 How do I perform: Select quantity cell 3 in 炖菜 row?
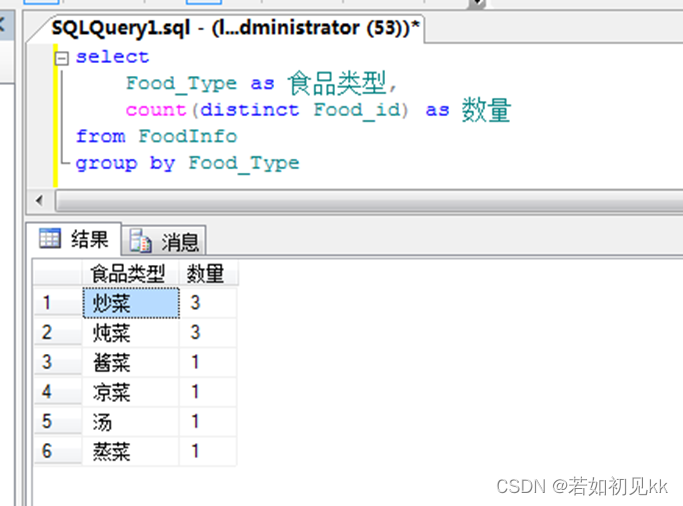(x=208, y=333)
